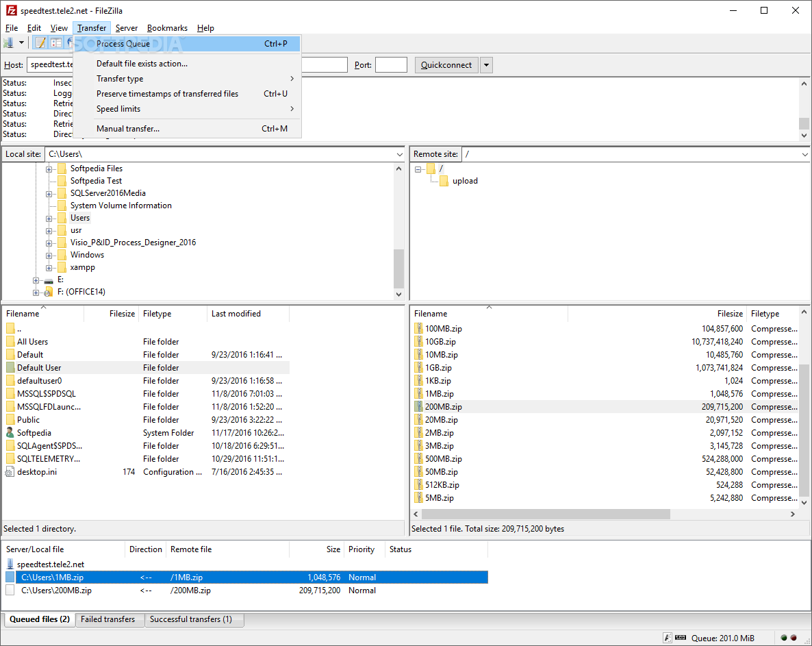
Task: Click the 200MB.zip archive file icon
Action: pyautogui.click(x=419, y=407)
